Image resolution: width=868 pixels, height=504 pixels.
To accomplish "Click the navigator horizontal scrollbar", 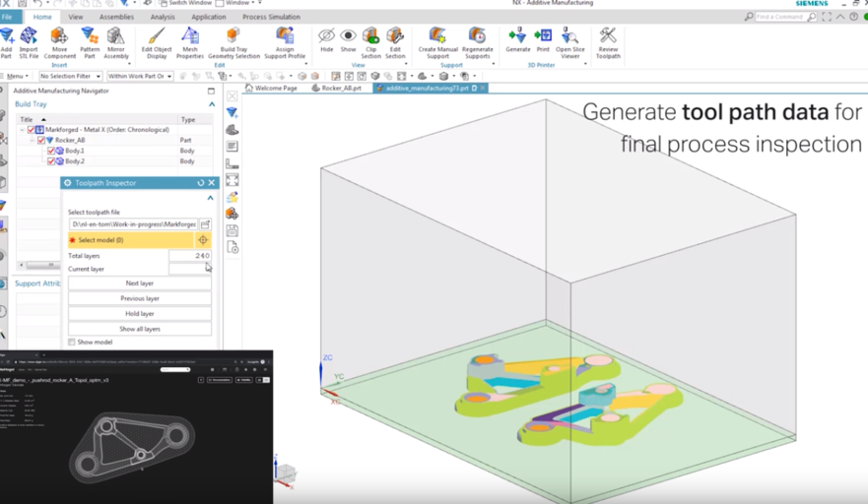I will 41,265.
